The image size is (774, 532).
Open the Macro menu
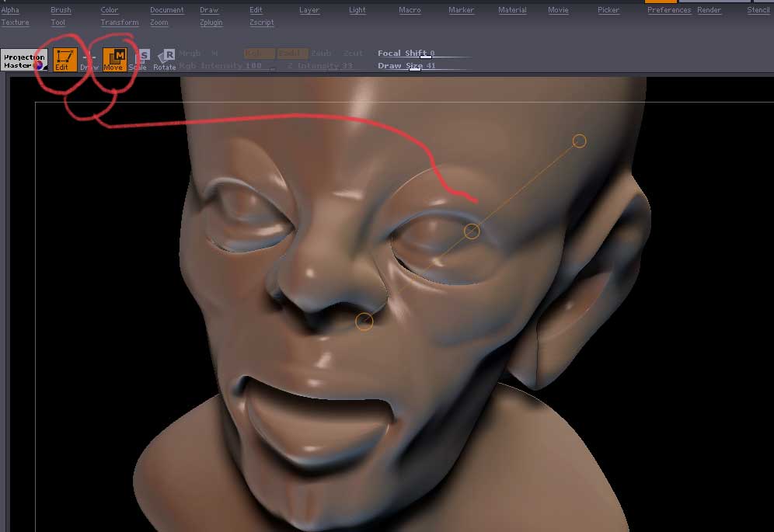pos(410,10)
